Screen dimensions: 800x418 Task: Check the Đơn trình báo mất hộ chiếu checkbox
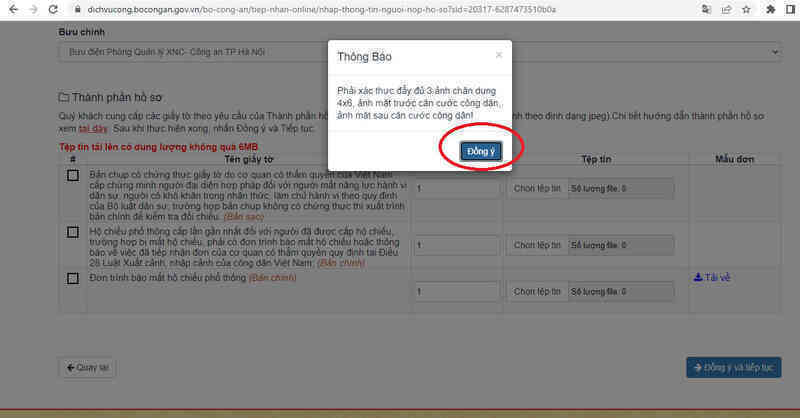point(73,278)
